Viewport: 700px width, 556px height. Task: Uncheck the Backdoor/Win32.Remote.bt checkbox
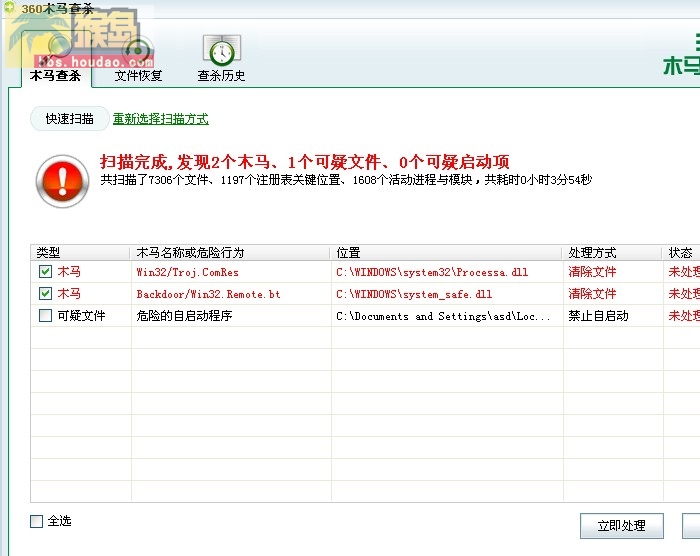pyautogui.click(x=46, y=293)
